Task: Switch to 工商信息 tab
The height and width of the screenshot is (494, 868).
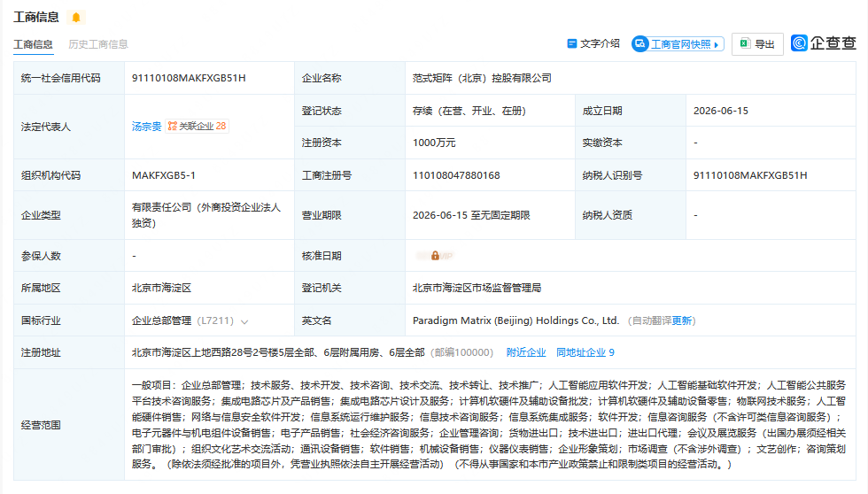Action: coord(33,44)
